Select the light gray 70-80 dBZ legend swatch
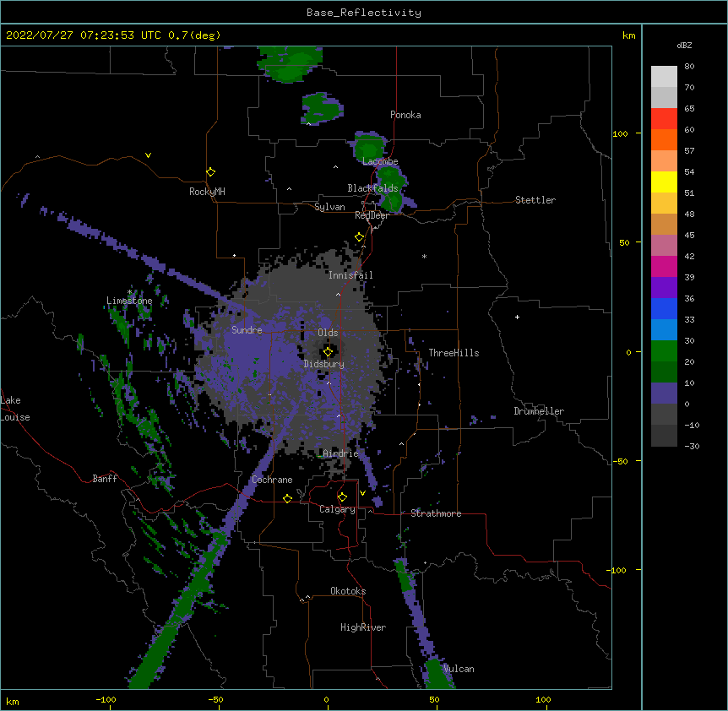The image size is (728, 711). click(664, 77)
